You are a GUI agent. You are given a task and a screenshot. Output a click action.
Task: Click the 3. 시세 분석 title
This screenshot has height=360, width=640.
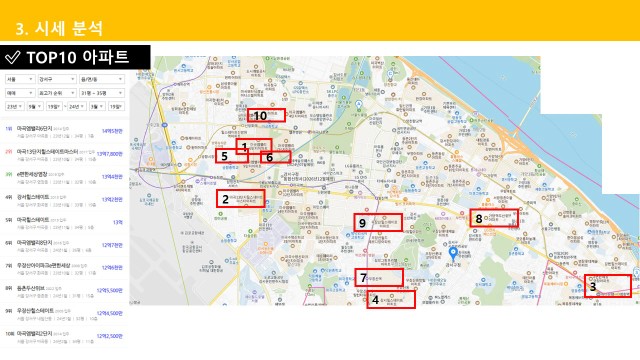pos(59,28)
